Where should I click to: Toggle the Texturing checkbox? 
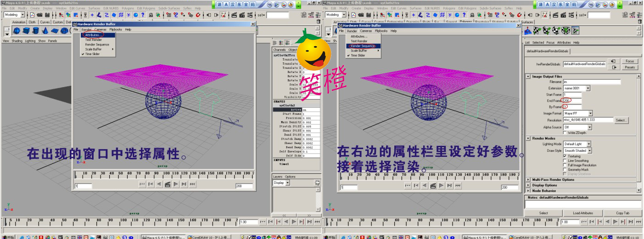(x=565, y=156)
